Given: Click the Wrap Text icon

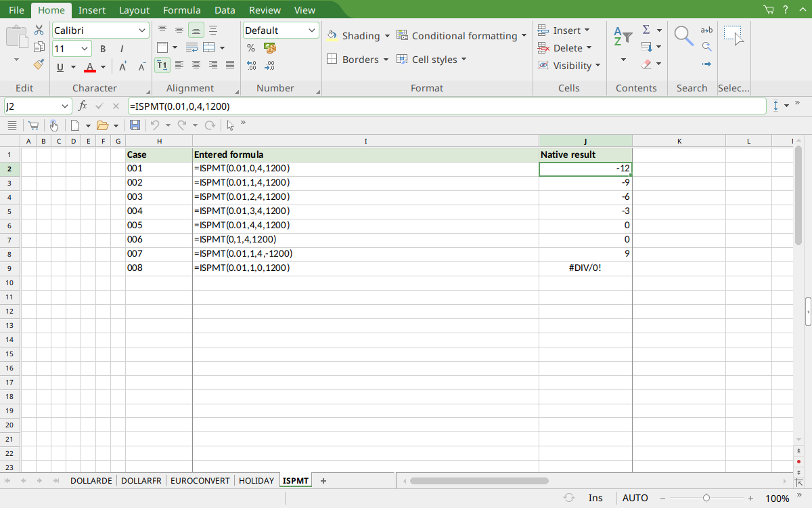Looking at the screenshot, I should click(x=192, y=47).
